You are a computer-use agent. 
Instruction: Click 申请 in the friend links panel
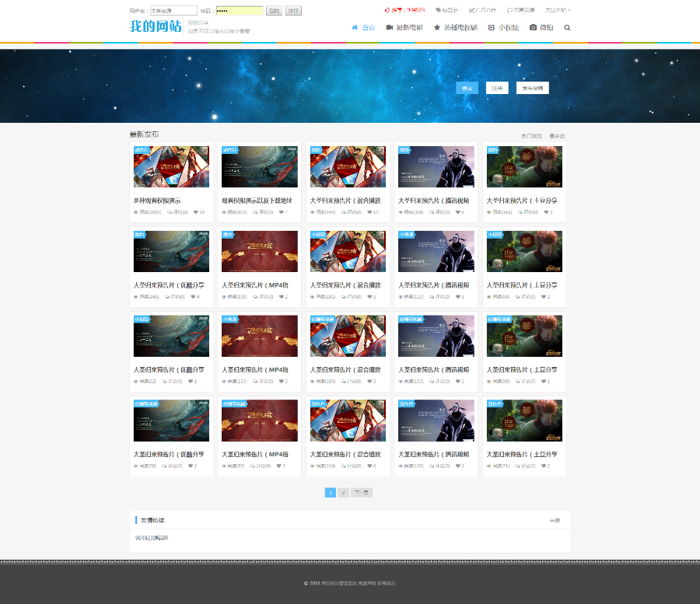[x=555, y=521]
